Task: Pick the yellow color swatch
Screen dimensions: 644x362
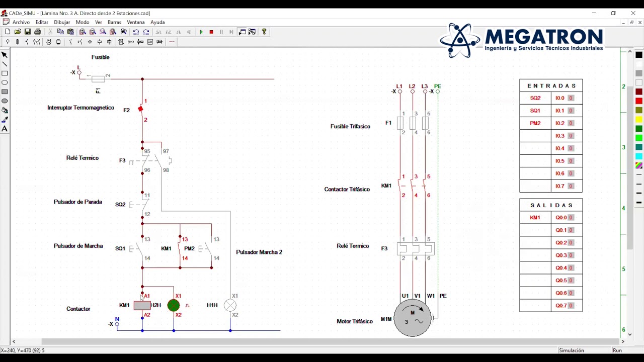Action: point(639,120)
